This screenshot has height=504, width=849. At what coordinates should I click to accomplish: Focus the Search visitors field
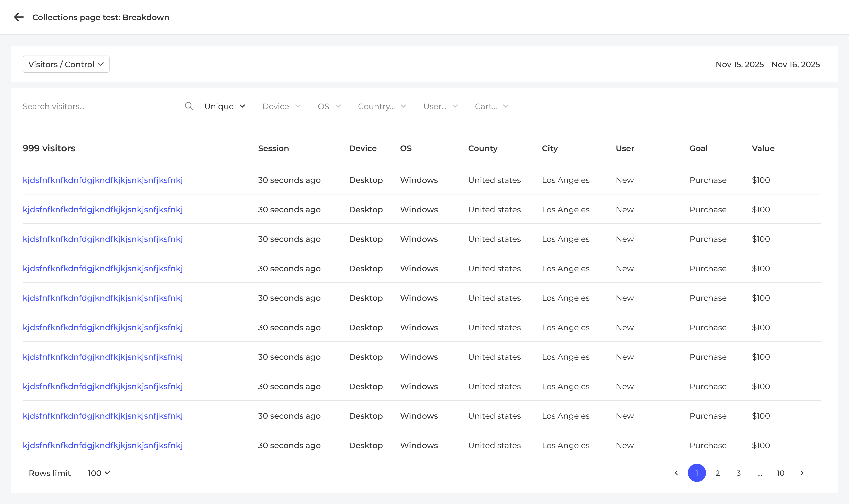click(102, 106)
